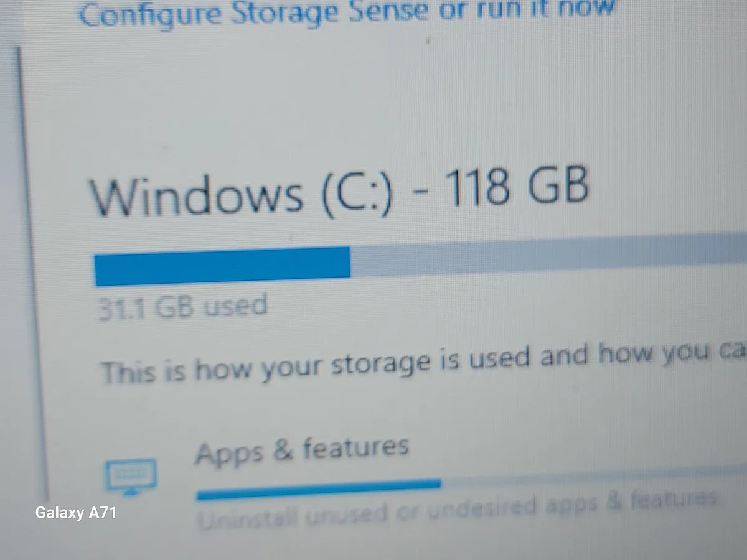Open the Apps & features category title
The height and width of the screenshot is (560, 747).
(302, 450)
